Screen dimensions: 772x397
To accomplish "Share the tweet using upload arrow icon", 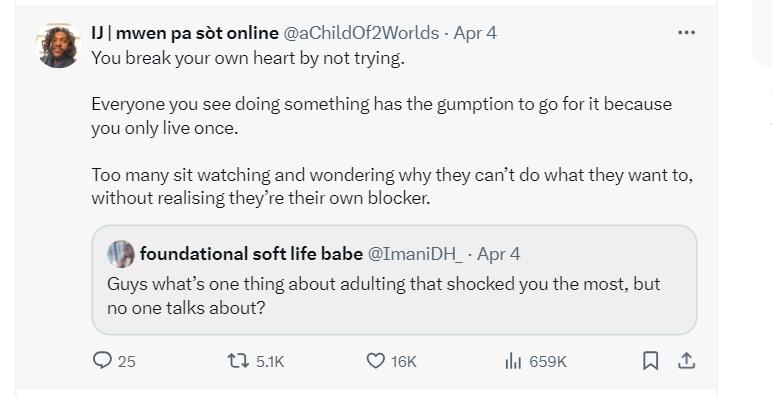I will coord(686,361).
